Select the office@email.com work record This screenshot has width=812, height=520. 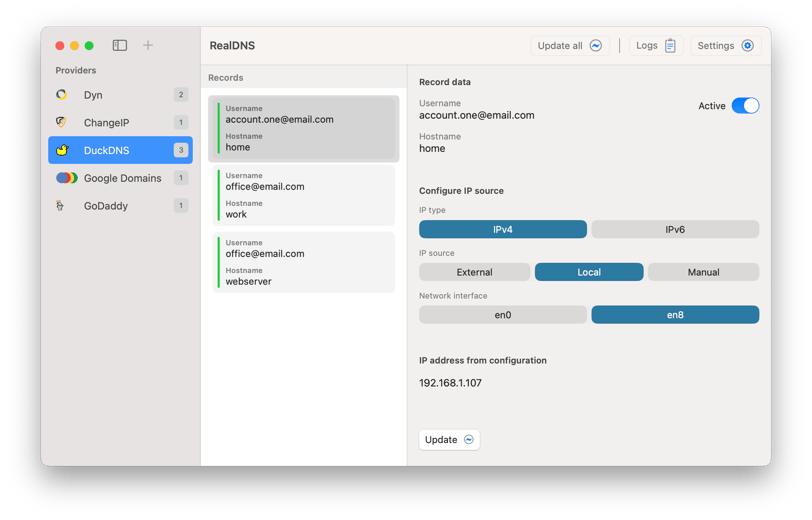pyautogui.click(x=303, y=195)
